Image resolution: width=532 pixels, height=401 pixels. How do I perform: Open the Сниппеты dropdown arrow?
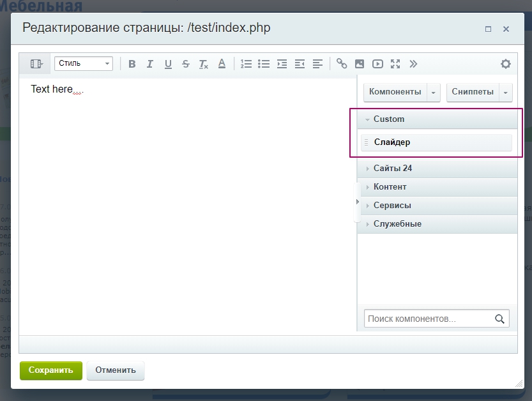tap(506, 93)
